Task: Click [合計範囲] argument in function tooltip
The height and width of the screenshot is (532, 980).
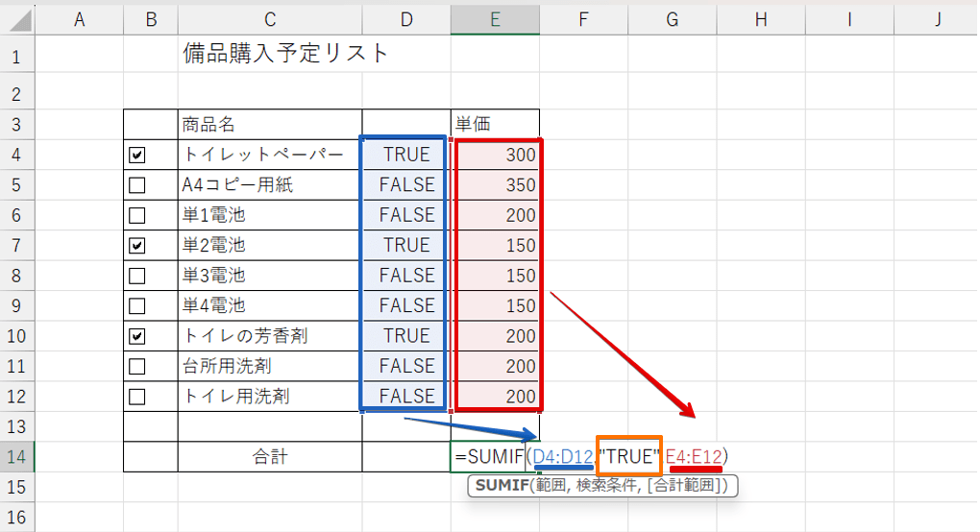Action: click(x=686, y=486)
